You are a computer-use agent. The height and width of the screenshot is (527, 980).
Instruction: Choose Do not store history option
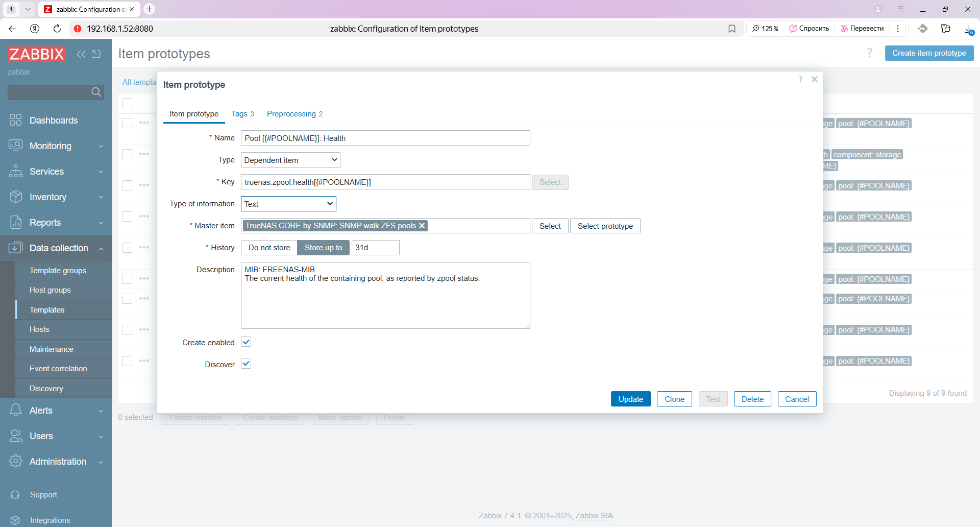[269, 248]
